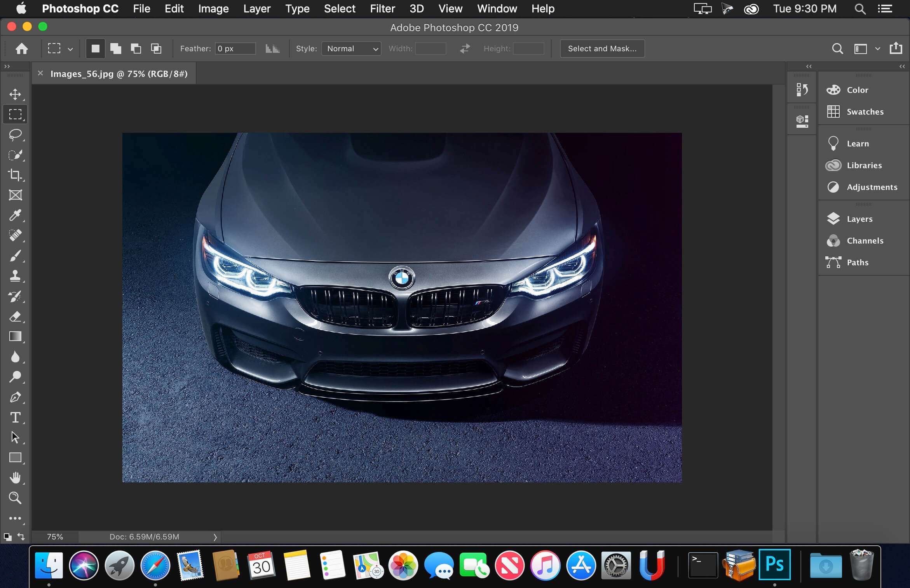The height and width of the screenshot is (588, 910).
Task: Click Photoshop icon in the Dock
Action: click(x=774, y=565)
